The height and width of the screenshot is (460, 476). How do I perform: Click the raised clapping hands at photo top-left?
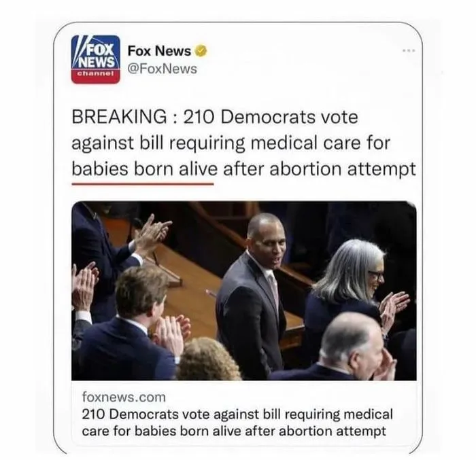tap(152, 230)
